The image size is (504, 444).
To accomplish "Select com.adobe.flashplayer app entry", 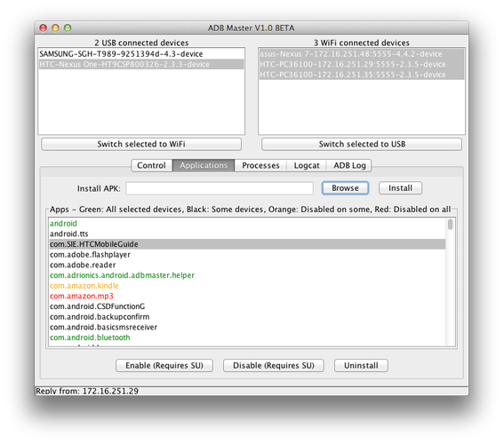I will pyautogui.click(x=90, y=255).
